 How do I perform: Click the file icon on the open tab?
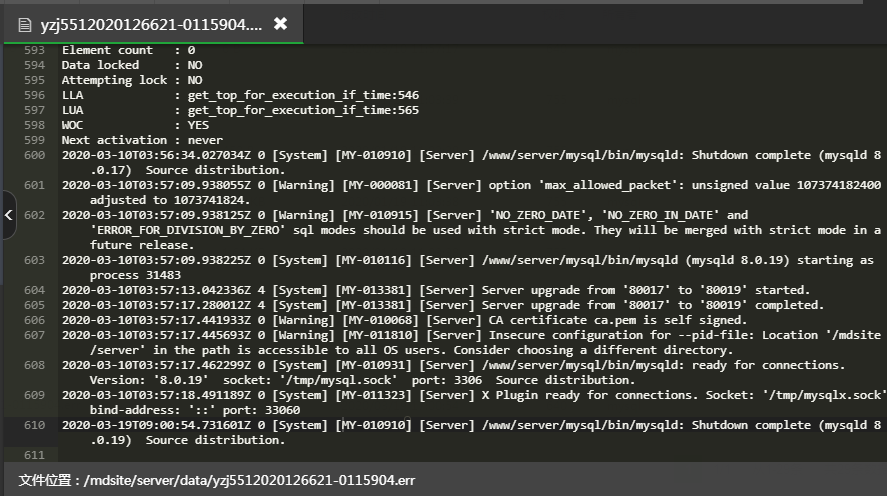(25, 24)
